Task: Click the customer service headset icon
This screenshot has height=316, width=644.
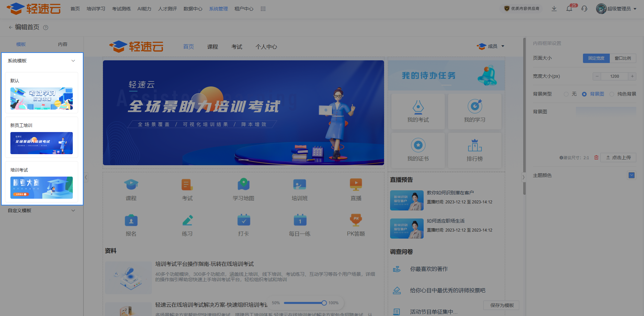Action: (x=584, y=9)
